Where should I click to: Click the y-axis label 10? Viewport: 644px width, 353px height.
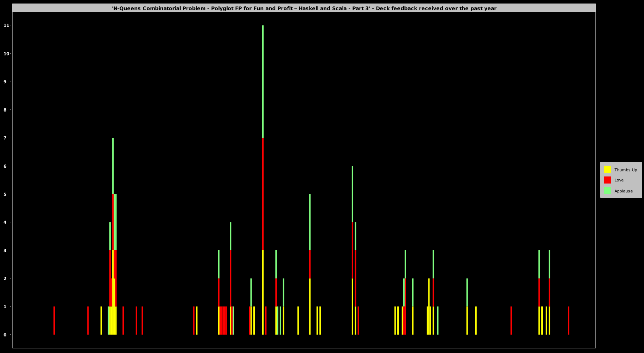point(6,54)
